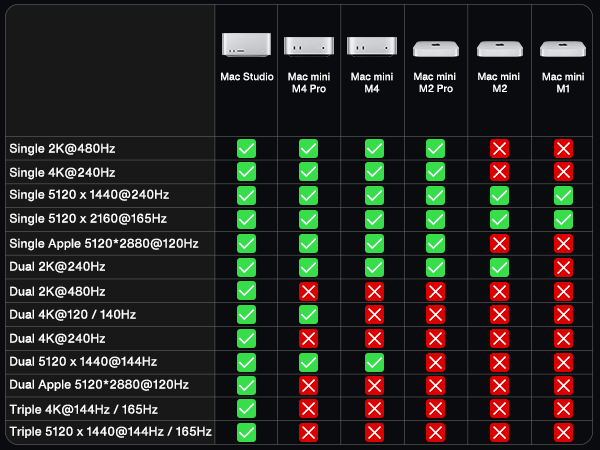Click the red X for Dual Apple 5120*2880@120Hz, Mac mini M4
This screenshot has height=450, width=600.
(x=374, y=385)
